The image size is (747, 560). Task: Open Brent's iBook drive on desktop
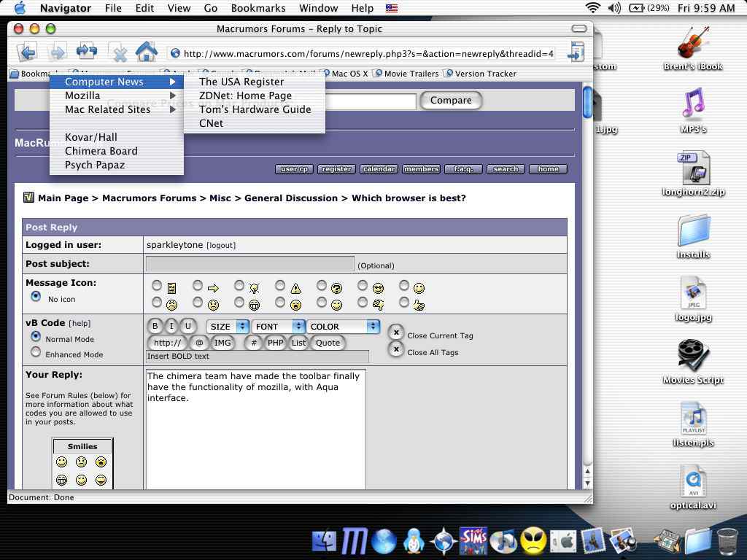[693, 49]
